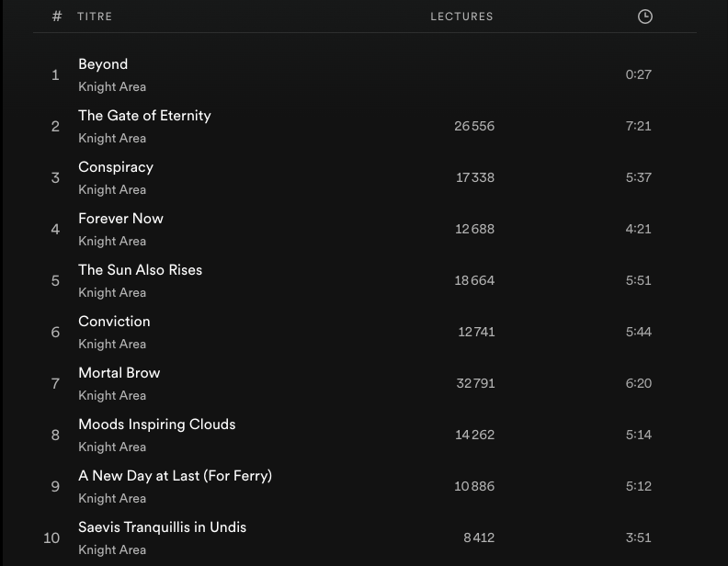Select the track titled Beyond
728x566 pixels.
tap(103, 64)
